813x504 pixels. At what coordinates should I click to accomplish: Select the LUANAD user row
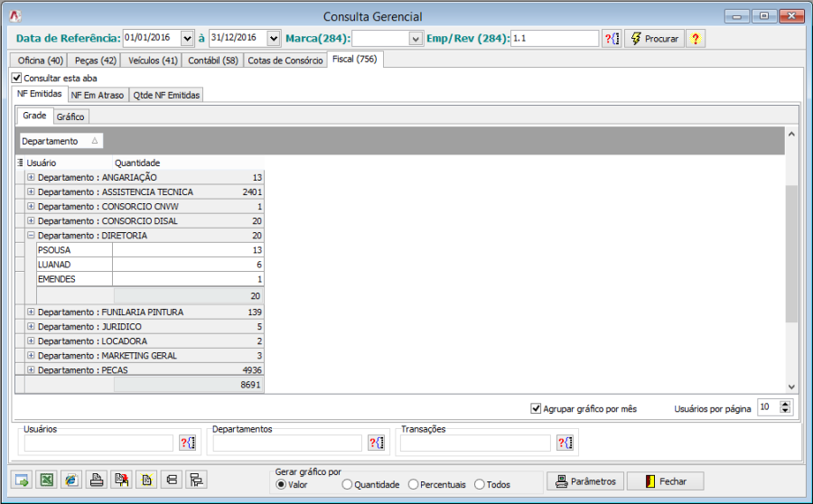pos(150,265)
